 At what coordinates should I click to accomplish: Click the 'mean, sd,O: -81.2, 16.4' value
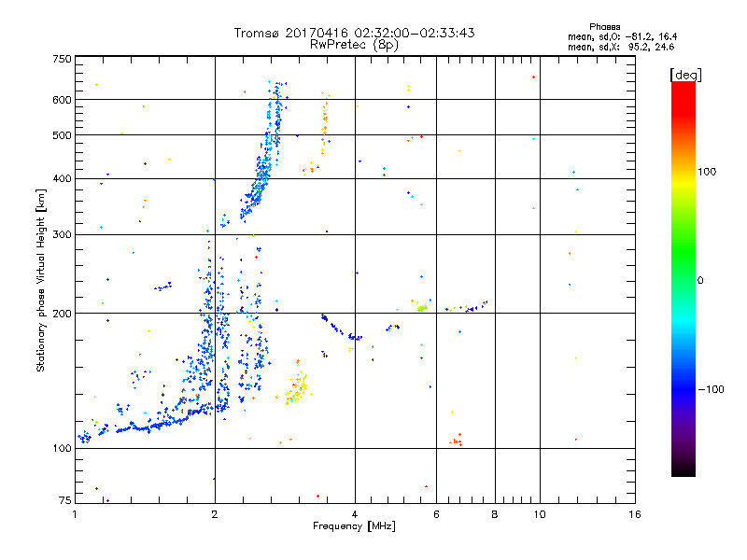622,36
